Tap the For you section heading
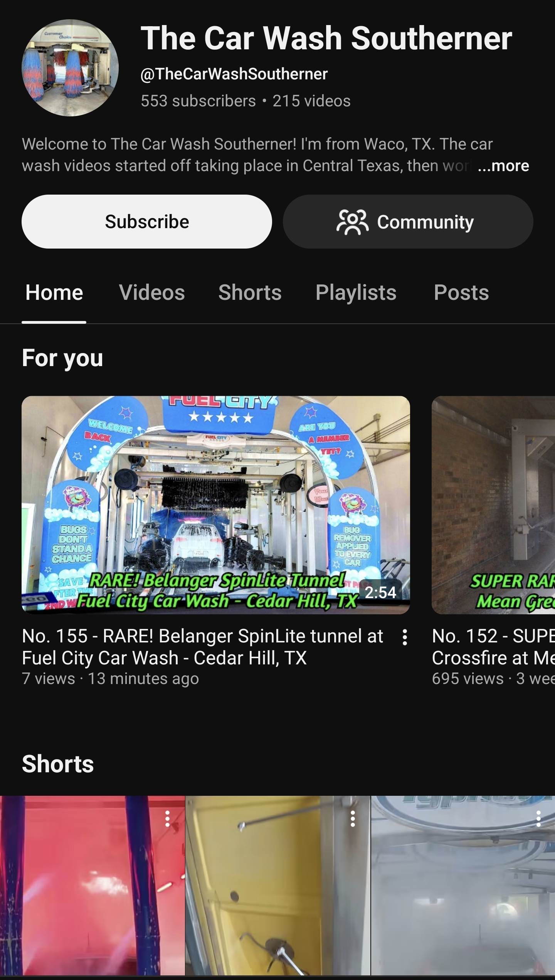Image resolution: width=555 pixels, height=980 pixels. coord(62,358)
